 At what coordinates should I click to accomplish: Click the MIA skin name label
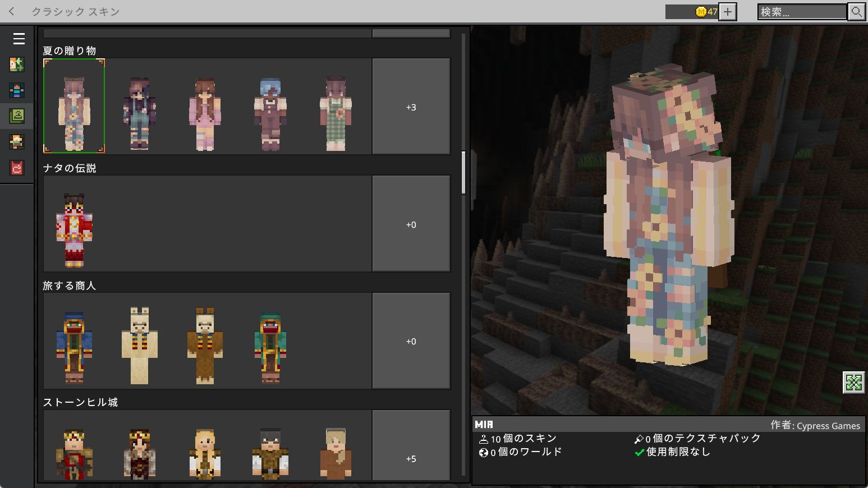(484, 425)
